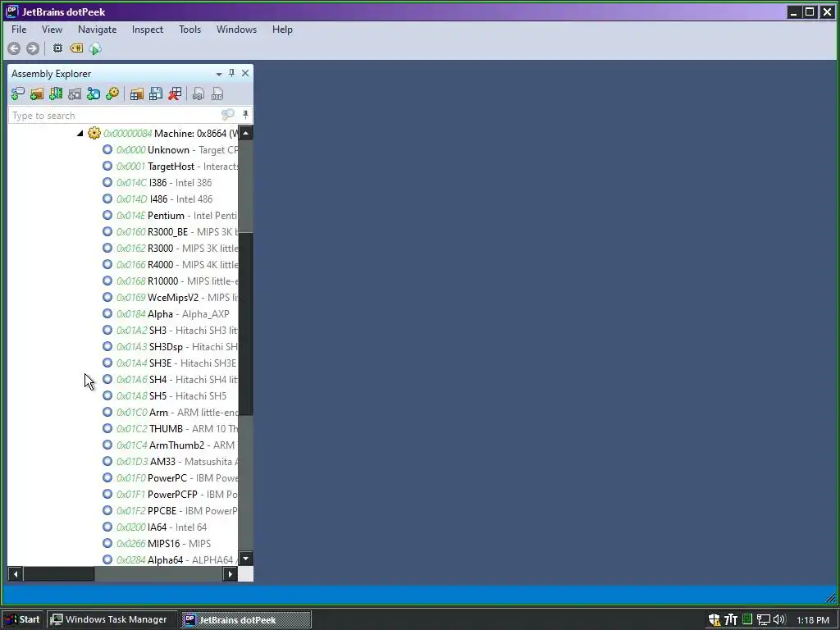This screenshot has width=840, height=630.
Task: Click the Export to Project icon
Action: coord(199,94)
